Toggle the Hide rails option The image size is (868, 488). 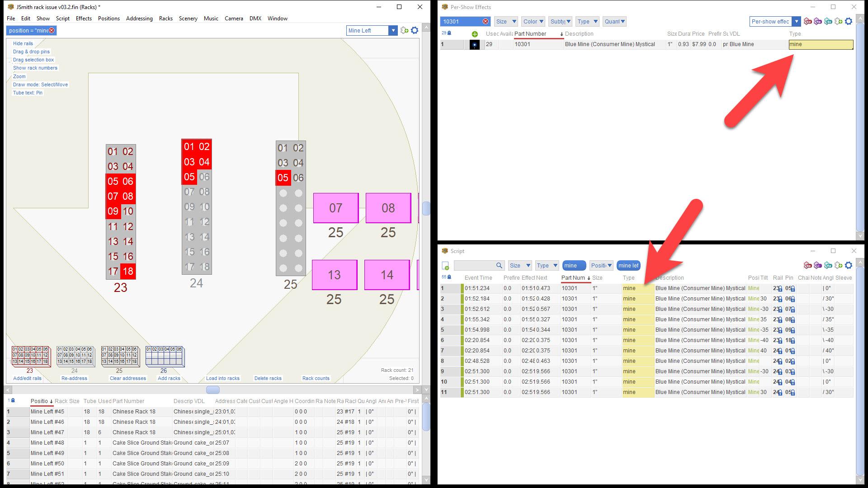23,43
